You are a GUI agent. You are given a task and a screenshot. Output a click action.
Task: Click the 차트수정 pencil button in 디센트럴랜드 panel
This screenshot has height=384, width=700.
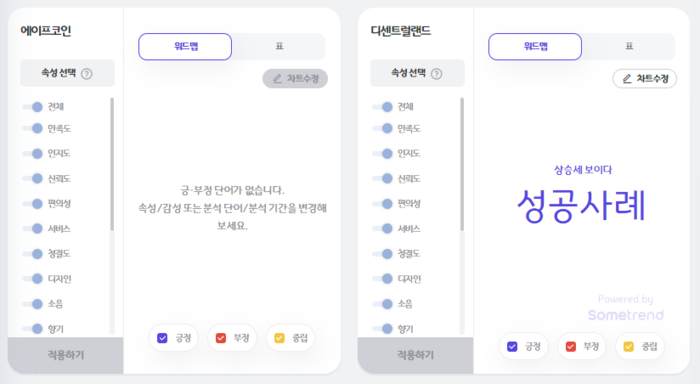645,79
